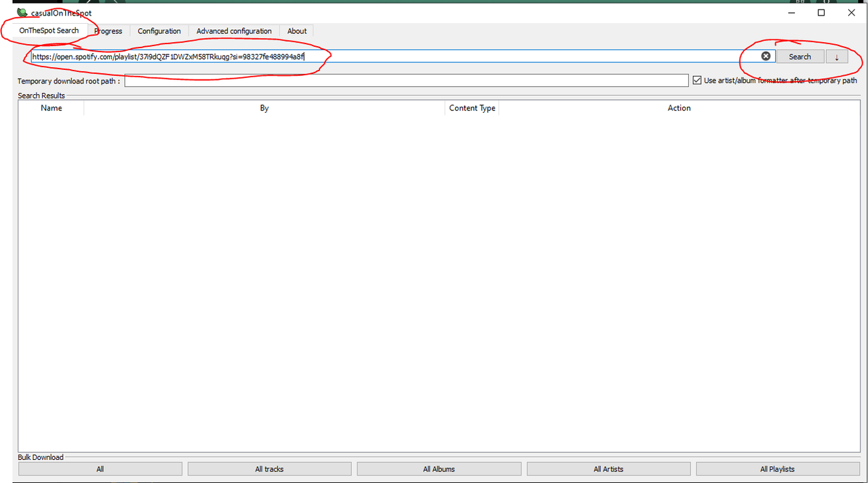Download All tracks in bulk
This screenshot has height=483, width=868.
(x=269, y=469)
